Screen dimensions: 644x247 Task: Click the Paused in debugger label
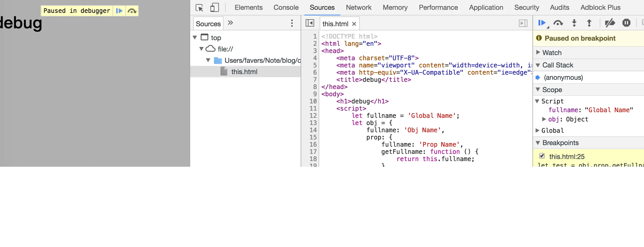tap(77, 11)
